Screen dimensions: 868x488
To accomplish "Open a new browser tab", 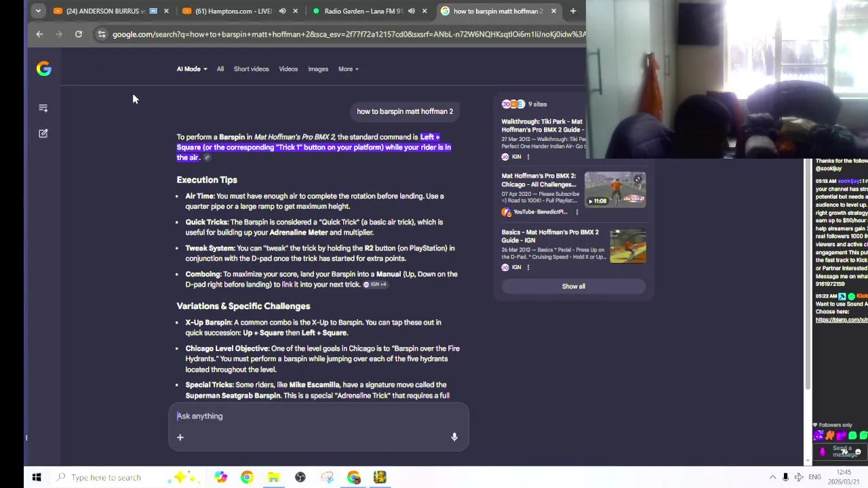I will pyautogui.click(x=573, y=11).
